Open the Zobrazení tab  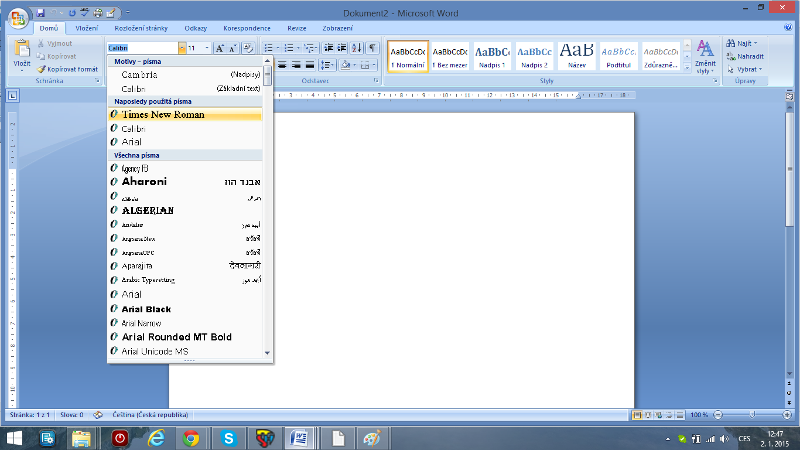(x=337, y=28)
